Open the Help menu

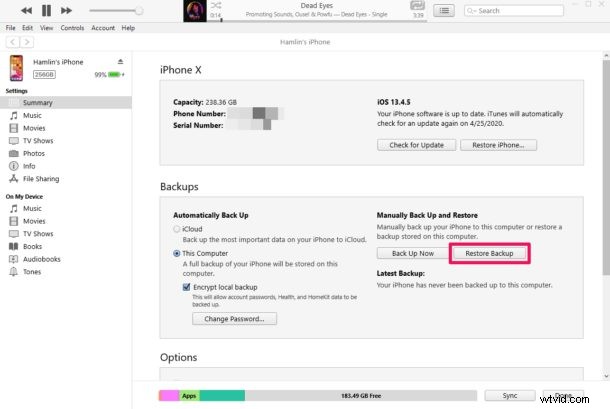[x=128, y=28]
